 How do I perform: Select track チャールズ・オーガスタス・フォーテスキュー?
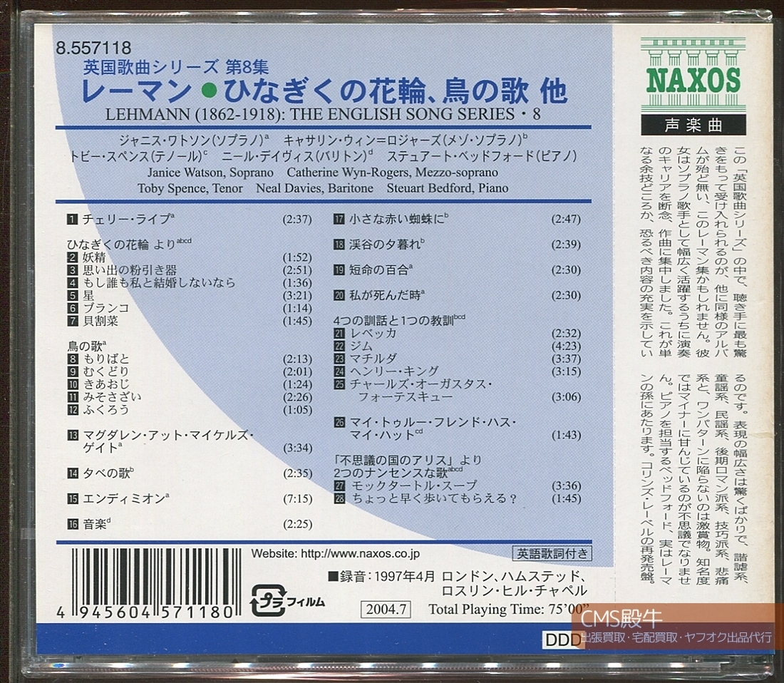pyautogui.click(x=421, y=391)
